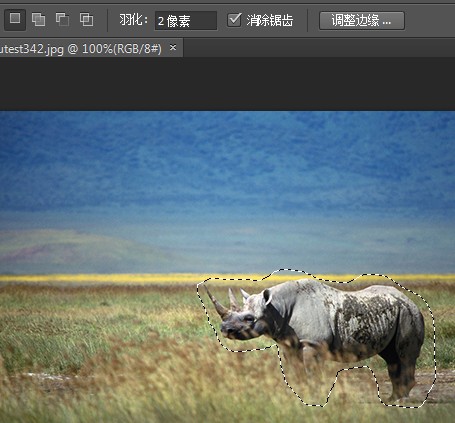Select the New Selection mode icon
The height and width of the screenshot is (423, 455).
[x=15, y=19]
